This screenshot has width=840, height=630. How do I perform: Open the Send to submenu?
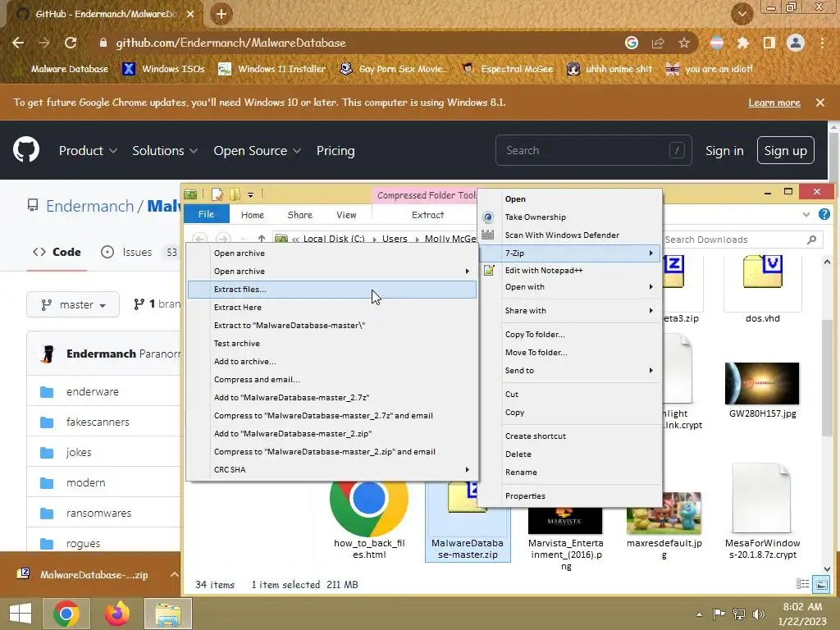(570, 370)
